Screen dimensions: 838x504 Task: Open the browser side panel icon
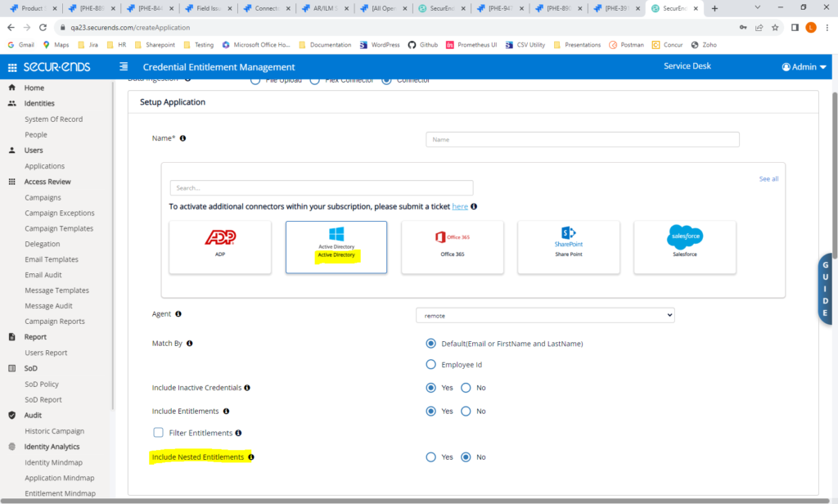click(795, 27)
